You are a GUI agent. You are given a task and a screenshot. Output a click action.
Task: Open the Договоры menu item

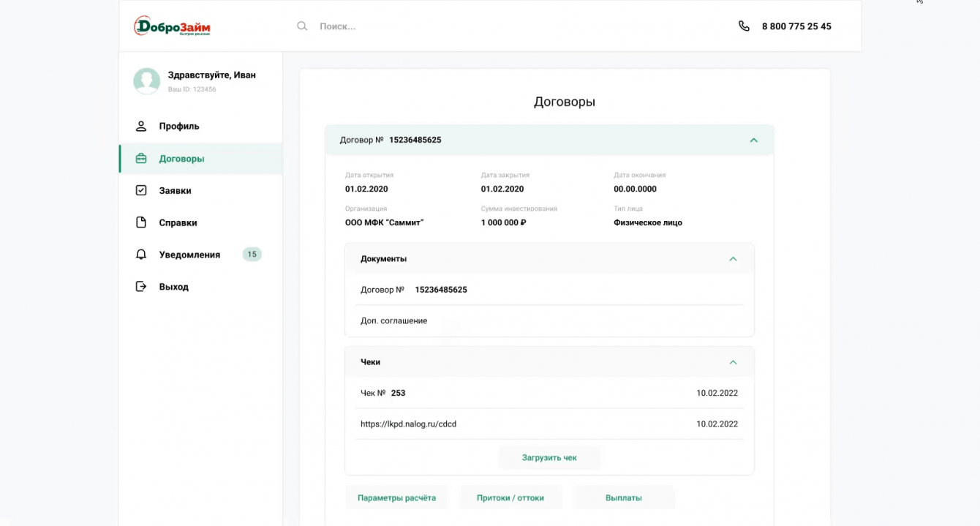pyautogui.click(x=181, y=159)
